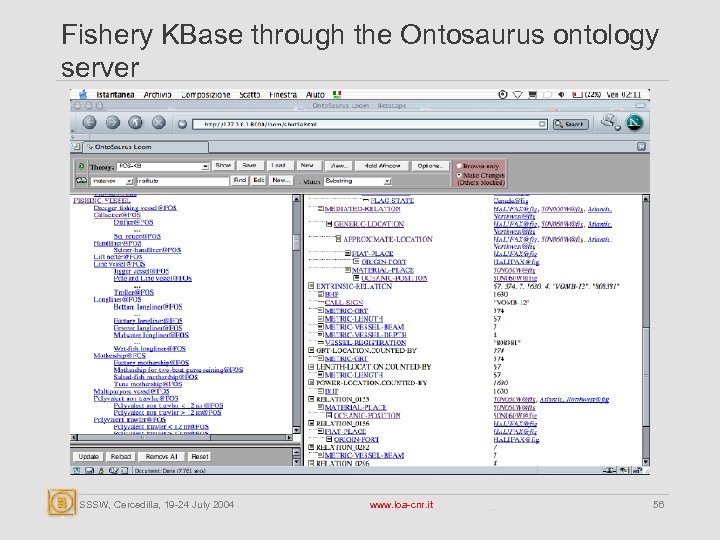Click the Mail icon in status bar
This screenshot has height=540, width=720.
coord(90,470)
